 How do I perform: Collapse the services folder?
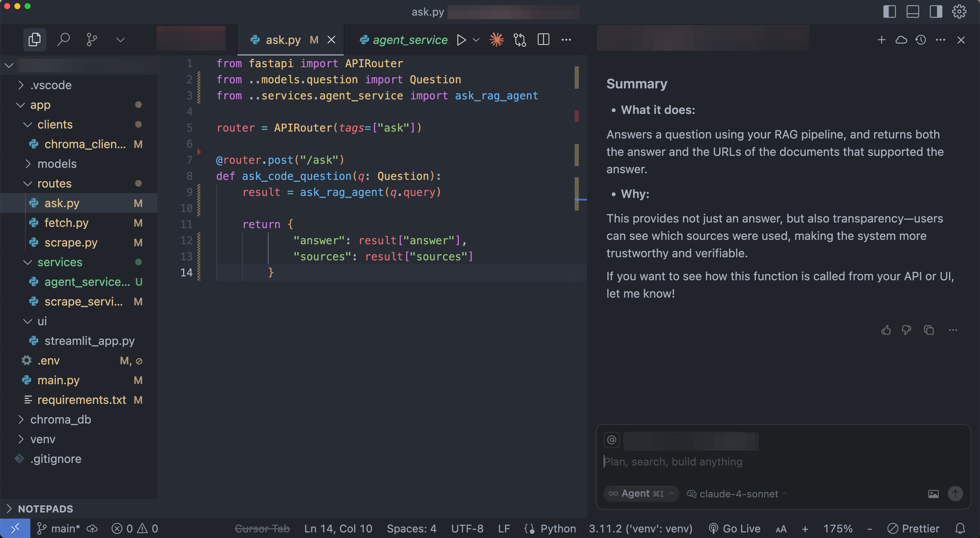click(60, 262)
